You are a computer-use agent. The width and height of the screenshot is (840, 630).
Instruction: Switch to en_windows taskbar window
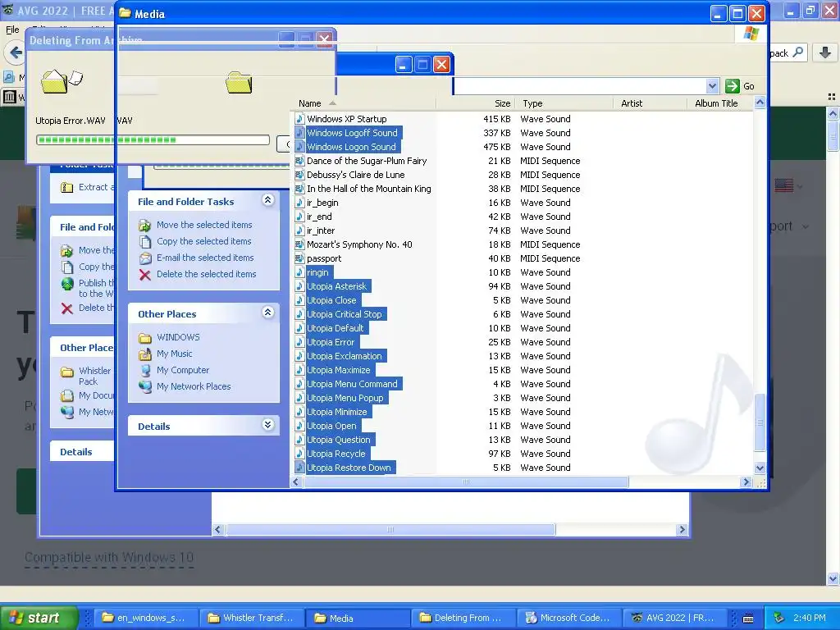click(146, 618)
